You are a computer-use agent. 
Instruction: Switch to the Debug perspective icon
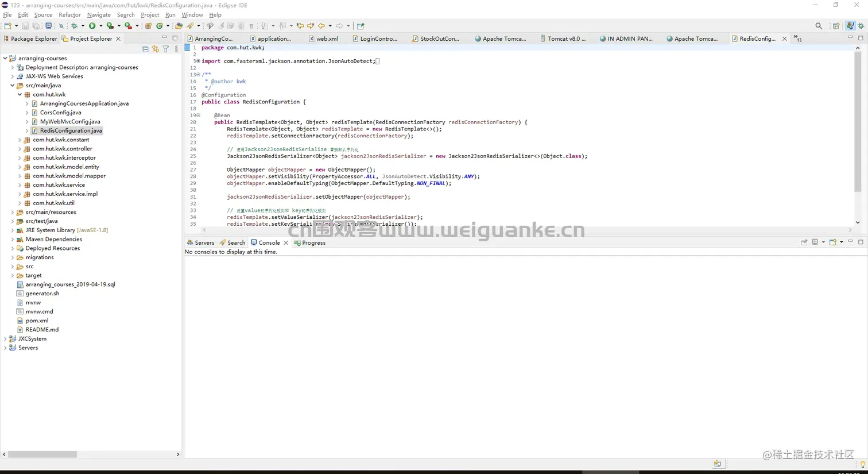861,26
